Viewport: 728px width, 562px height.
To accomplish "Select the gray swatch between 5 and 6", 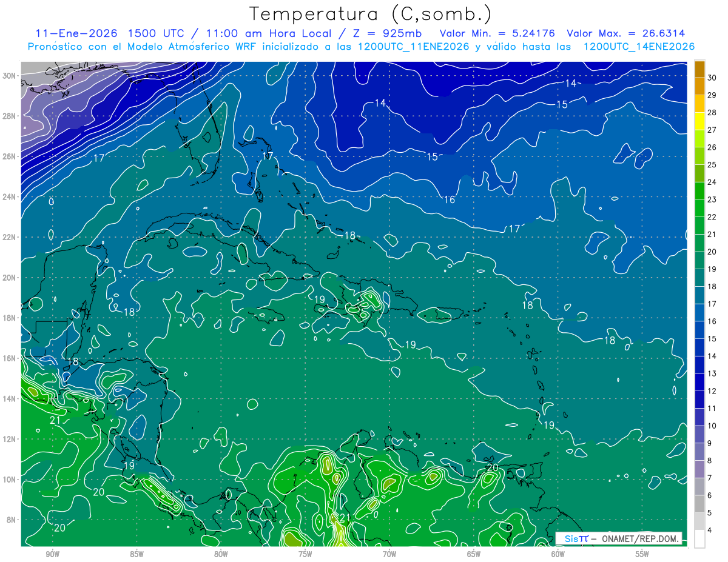I will click(699, 504).
